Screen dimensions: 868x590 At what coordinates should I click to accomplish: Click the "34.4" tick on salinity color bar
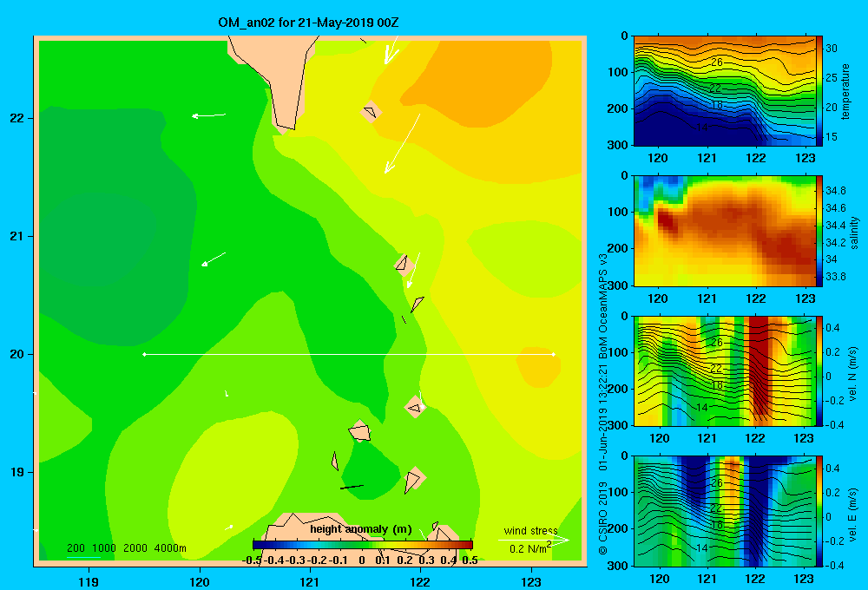[x=835, y=226]
